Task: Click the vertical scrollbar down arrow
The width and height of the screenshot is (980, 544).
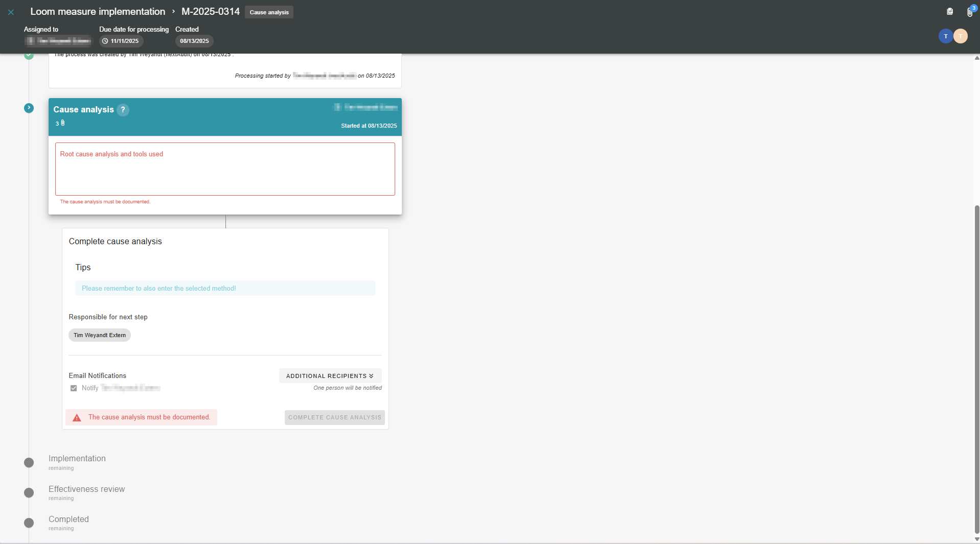Action: coord(977,539)
